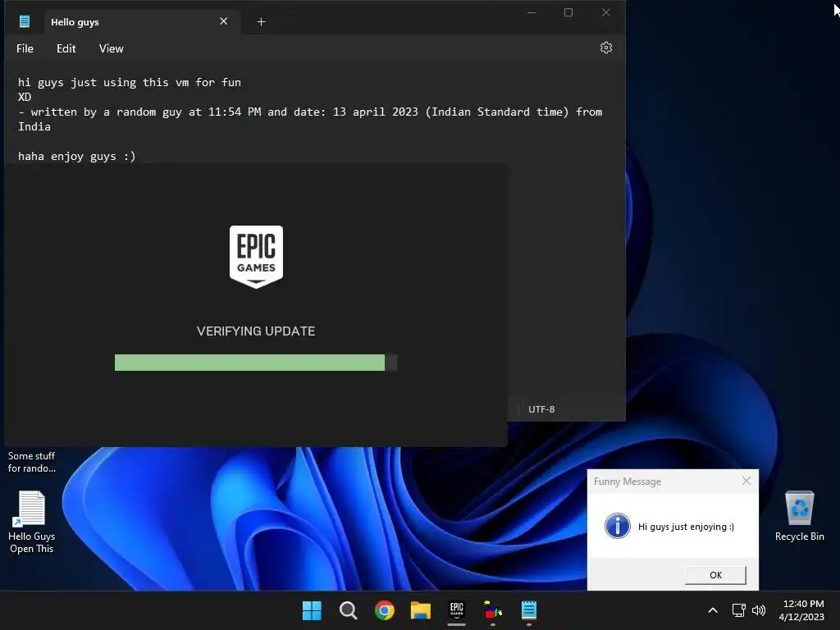
Task: Click the VERIFYING UPDATE status text
Action: pyautogui.click(x=256, y=331)
